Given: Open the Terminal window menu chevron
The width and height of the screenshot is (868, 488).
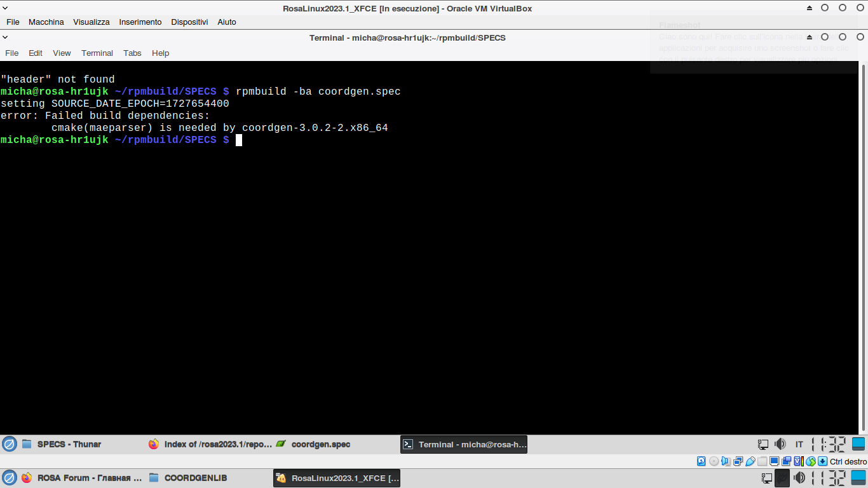Looking at the screenshot, I should point(6,37).
